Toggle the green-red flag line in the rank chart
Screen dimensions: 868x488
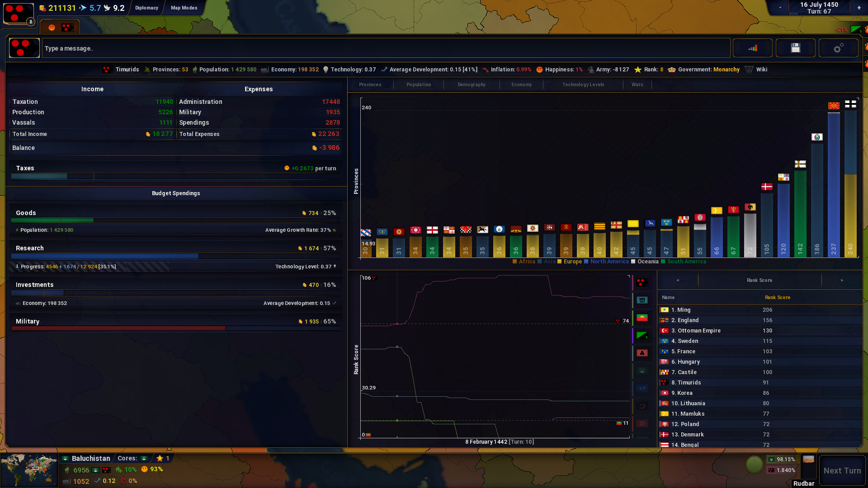[642, 318]
